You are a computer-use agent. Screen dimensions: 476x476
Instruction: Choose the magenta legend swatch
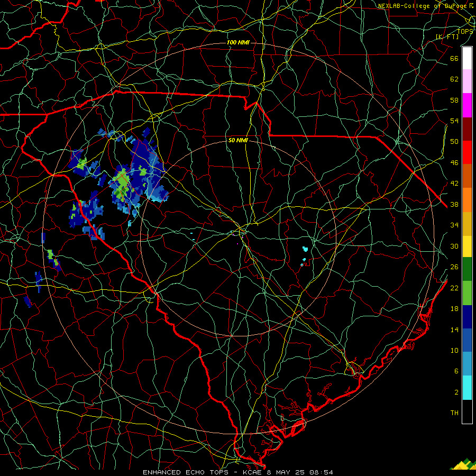click(467, 105)
